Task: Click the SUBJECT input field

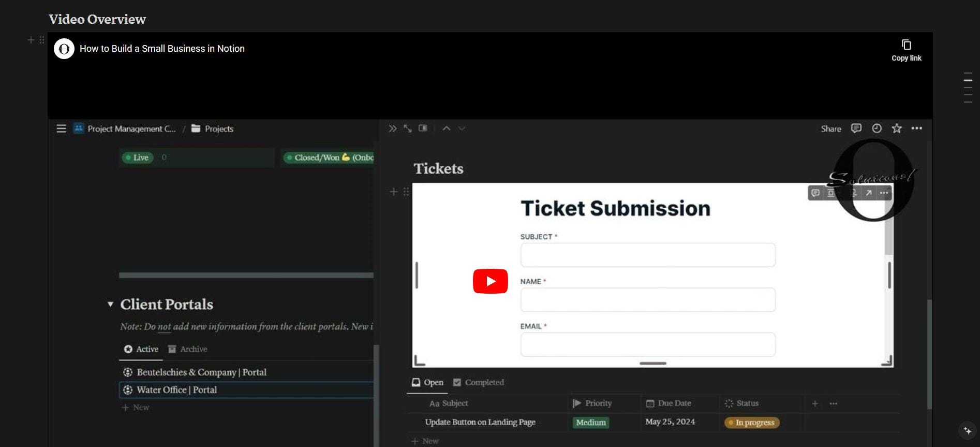Action: (648, 255)
